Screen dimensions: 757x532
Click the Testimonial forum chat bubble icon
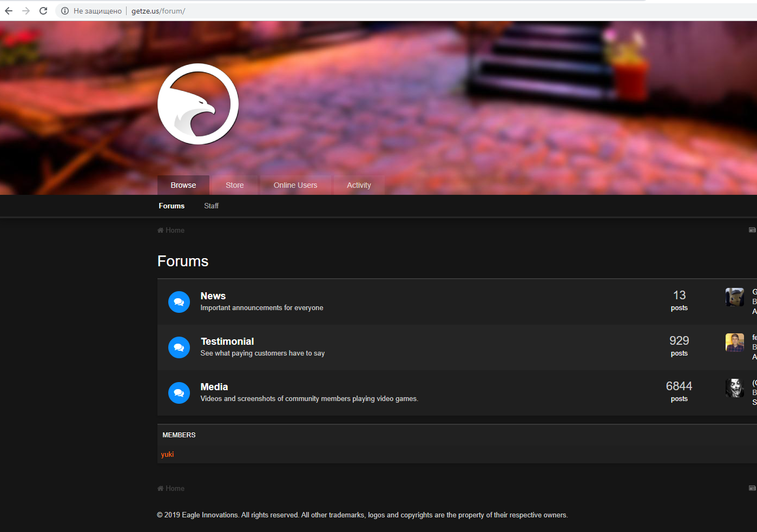click(179, 347)
